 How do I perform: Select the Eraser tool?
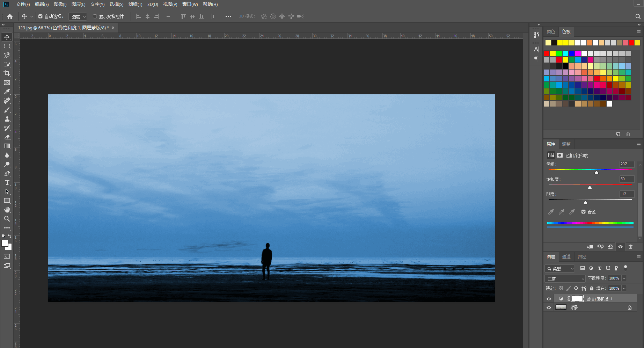[x=7, y=137]
